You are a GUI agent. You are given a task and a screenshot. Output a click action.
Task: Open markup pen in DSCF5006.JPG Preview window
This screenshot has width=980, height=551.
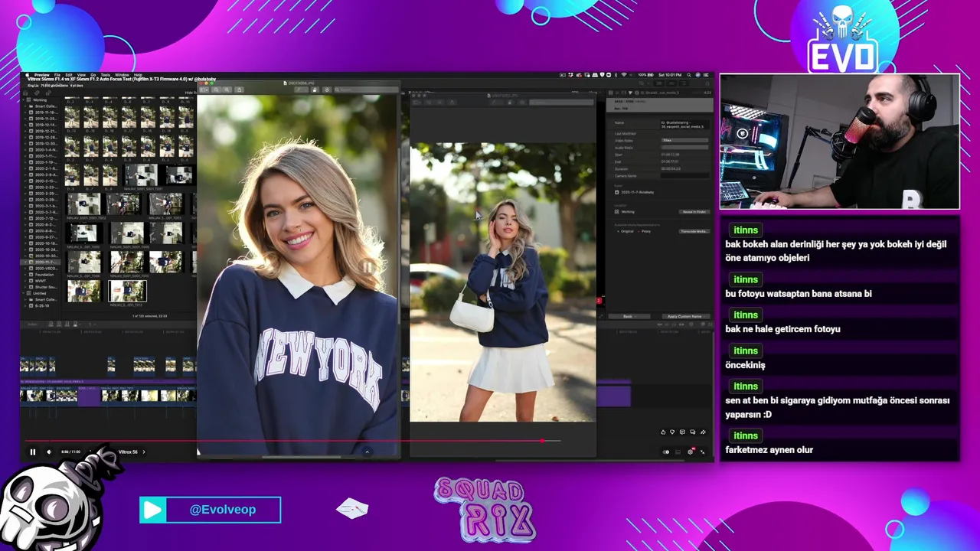point(299,90)
